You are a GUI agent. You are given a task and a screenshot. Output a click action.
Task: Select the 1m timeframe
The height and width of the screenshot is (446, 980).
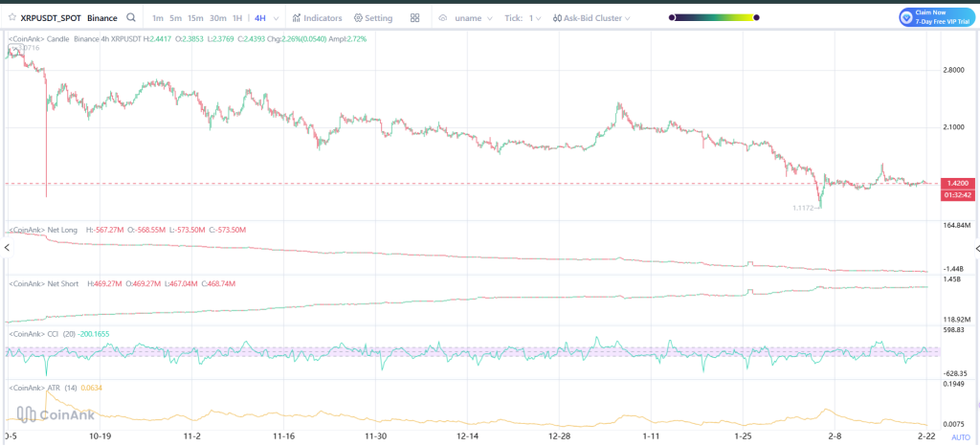[x=158, y=17]
